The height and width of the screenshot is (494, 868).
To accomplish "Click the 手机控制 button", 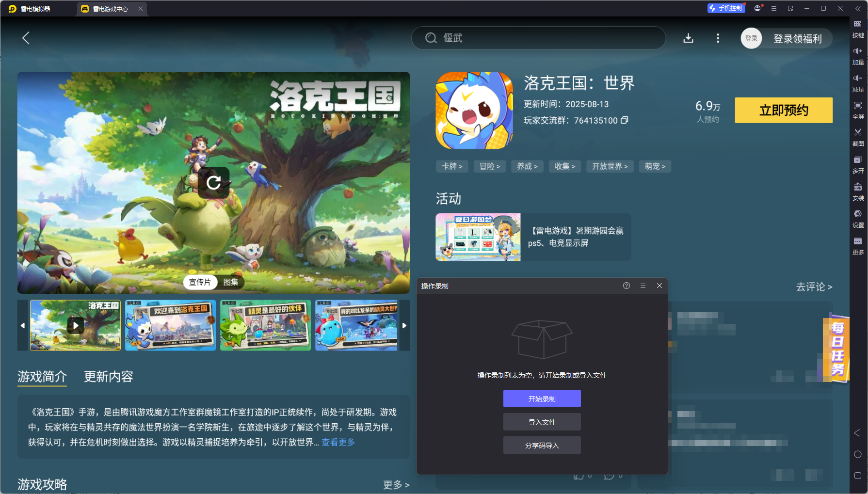I will 726,8.
